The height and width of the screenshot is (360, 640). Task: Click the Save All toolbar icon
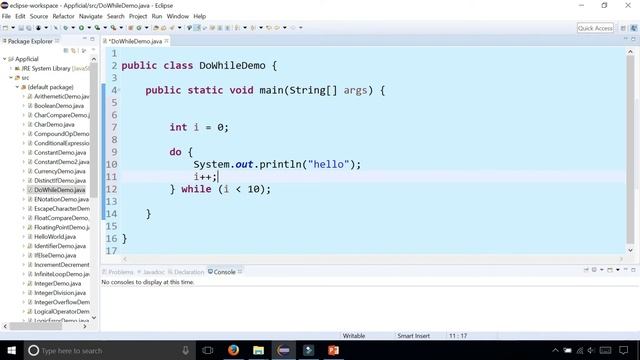click(x=29, y=28)
